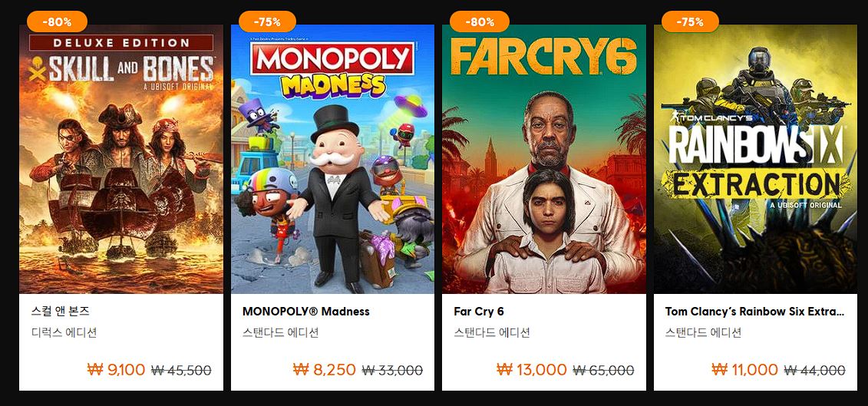868x406 pixels.
Task: Click 스탠다드 에디션 under Monopoly Madness
Action: coord(281,333)
